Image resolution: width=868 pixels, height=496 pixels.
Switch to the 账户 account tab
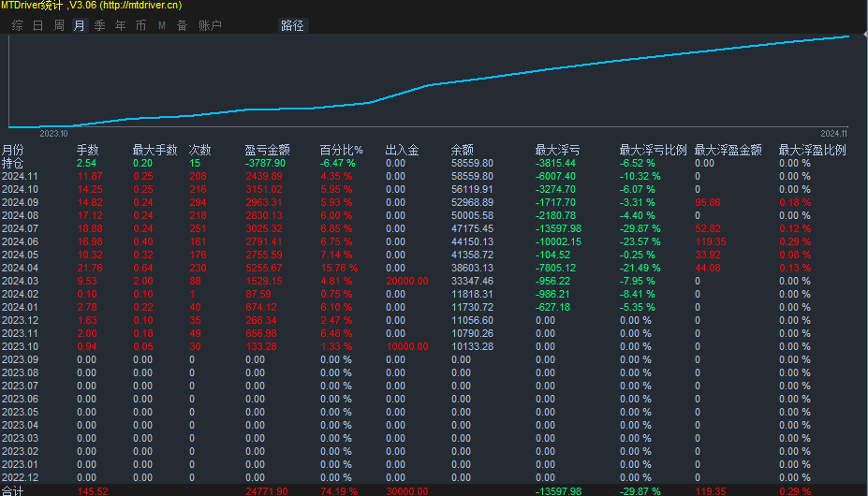click(210, 25)
